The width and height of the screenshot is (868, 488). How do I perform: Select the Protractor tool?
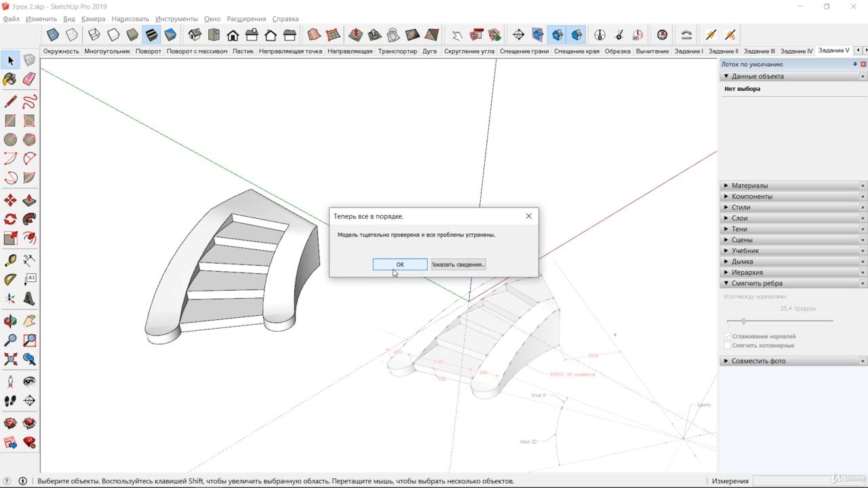click(x=10, y=279)
